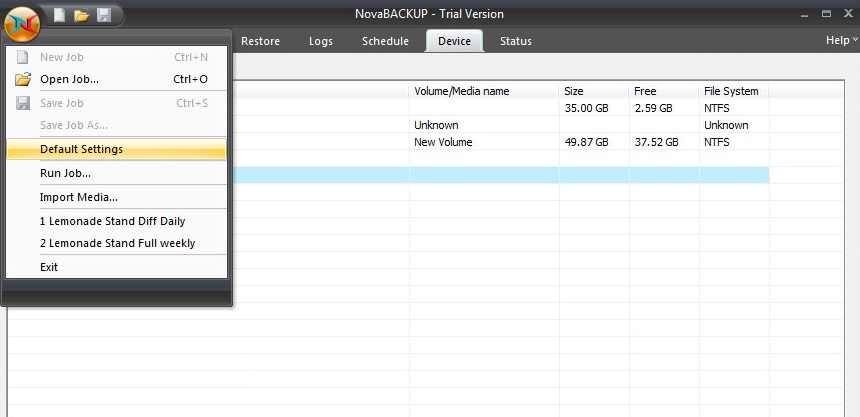Open the Schedule tab
860x417 pixels.
[385, 41]
